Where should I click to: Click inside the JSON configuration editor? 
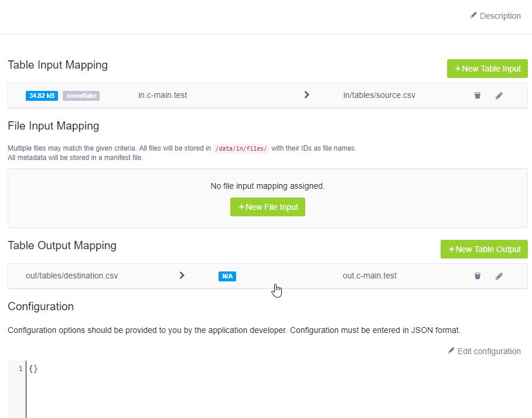click(x=279, y=389)
